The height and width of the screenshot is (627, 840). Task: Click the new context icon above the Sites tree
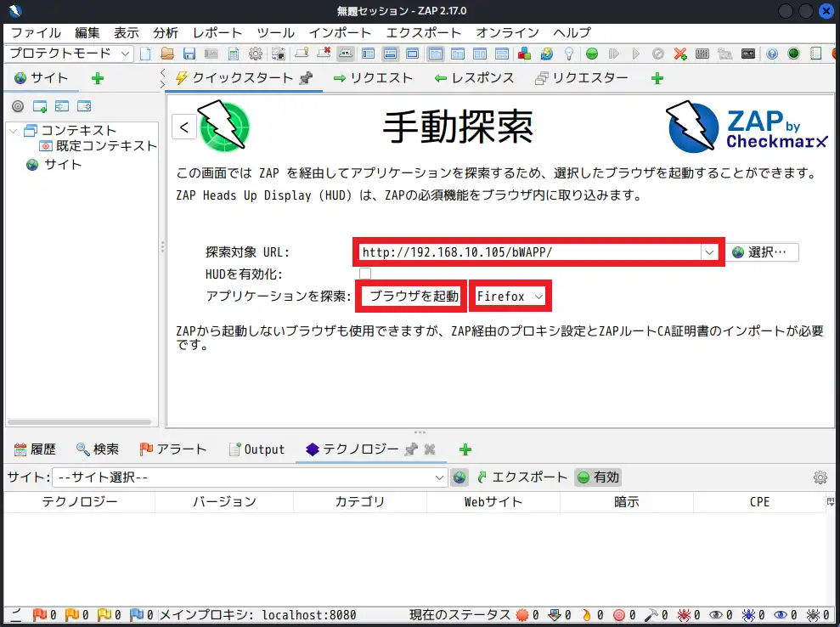click(x=39, y=106)
